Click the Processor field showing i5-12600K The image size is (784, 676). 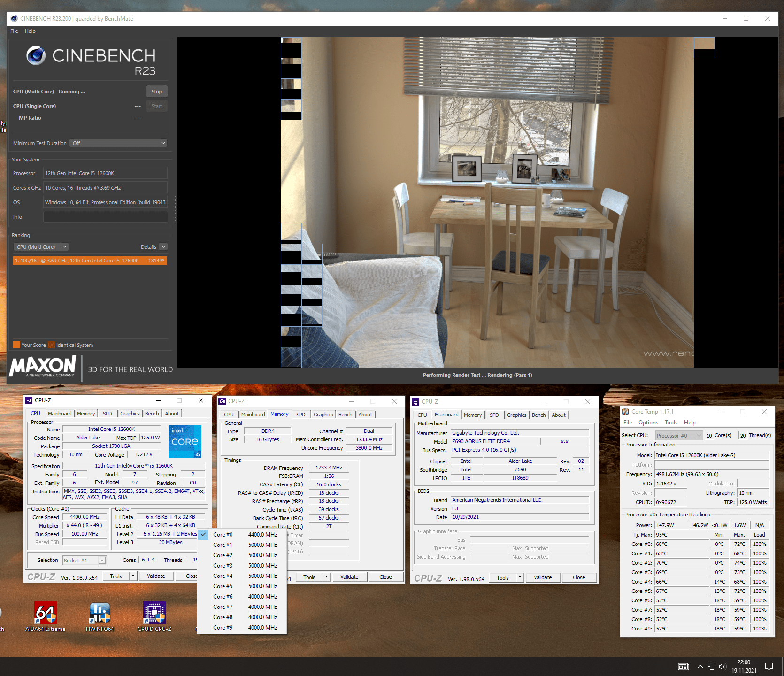[x=106, y=173]
